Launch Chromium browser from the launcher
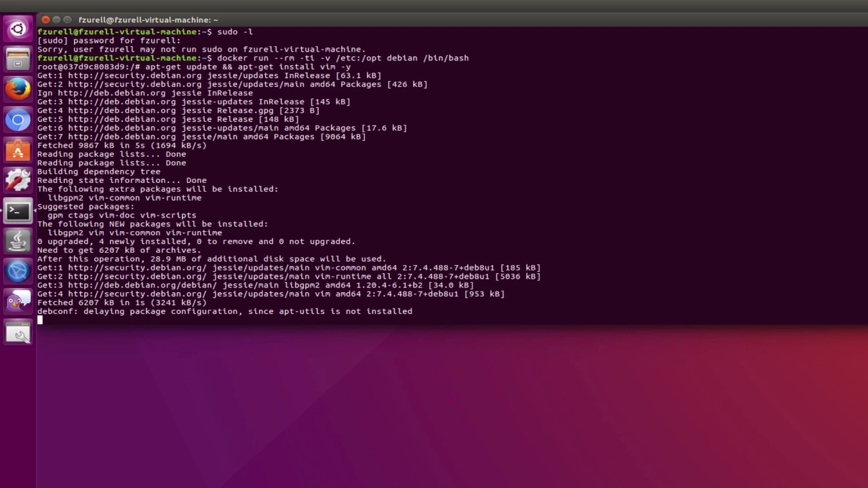Image resolution: width=868 pixels, height=488 pixels. [x=18, y=120]
